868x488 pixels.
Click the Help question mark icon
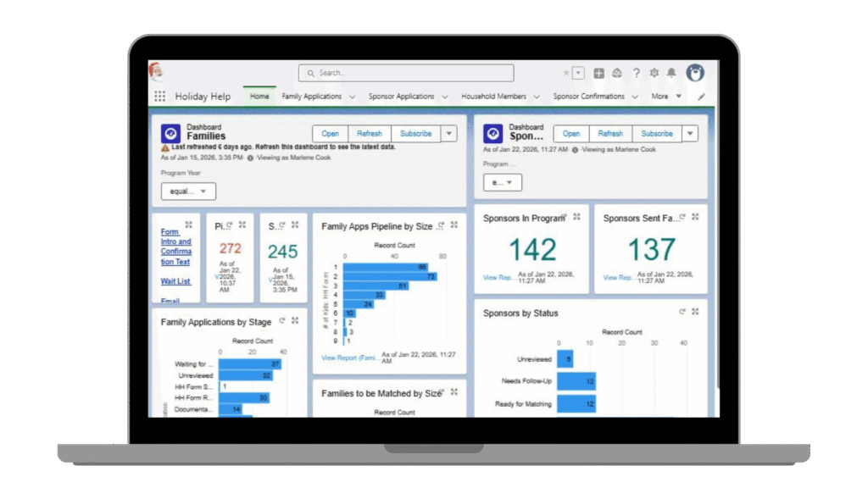(637, 73)
